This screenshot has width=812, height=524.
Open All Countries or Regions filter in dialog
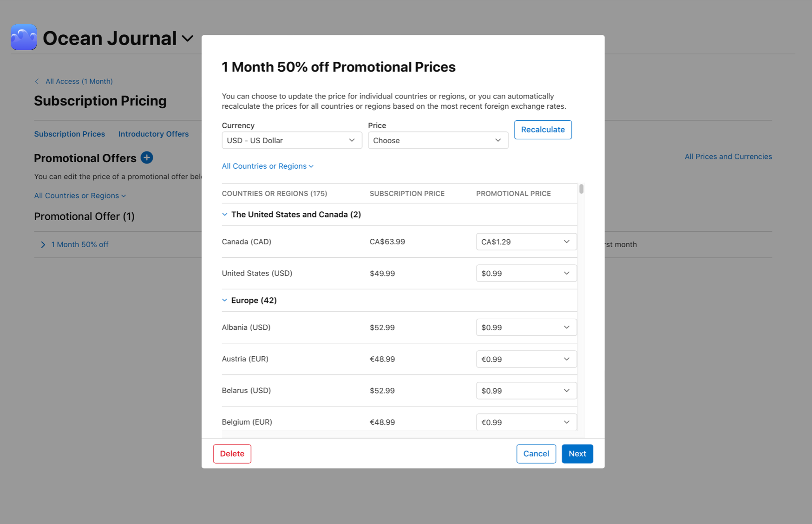[268, 166]
